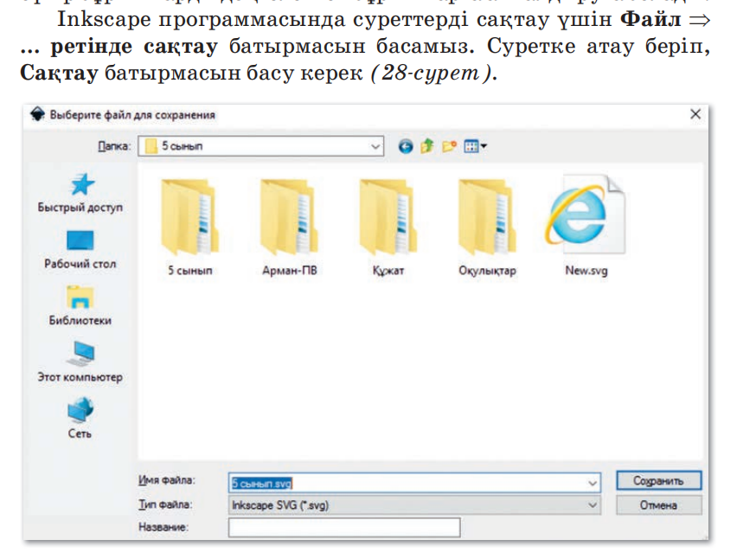This screenshot has height=559, width=756.
Task: Create a new folder from the toolbar
Action: tap(449, 145)
